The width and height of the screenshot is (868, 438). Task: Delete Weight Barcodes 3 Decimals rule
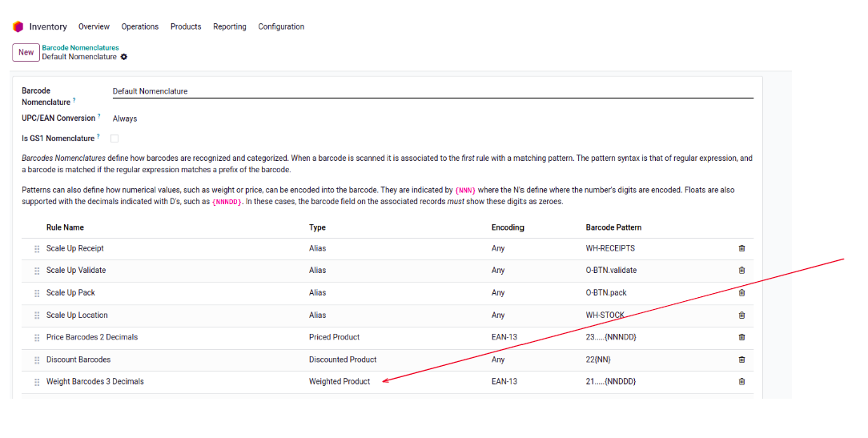click(741, 382)
